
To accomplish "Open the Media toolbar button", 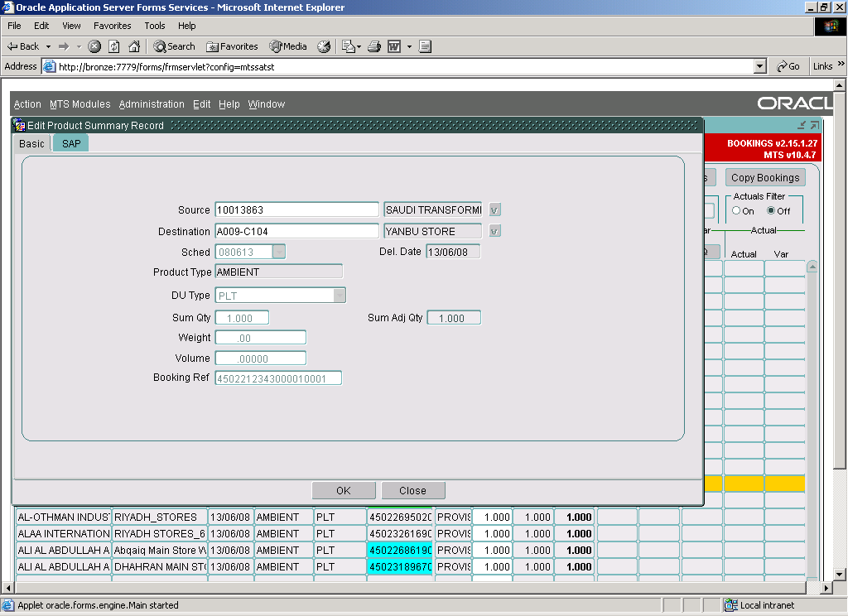I will [x=288, y=46].
